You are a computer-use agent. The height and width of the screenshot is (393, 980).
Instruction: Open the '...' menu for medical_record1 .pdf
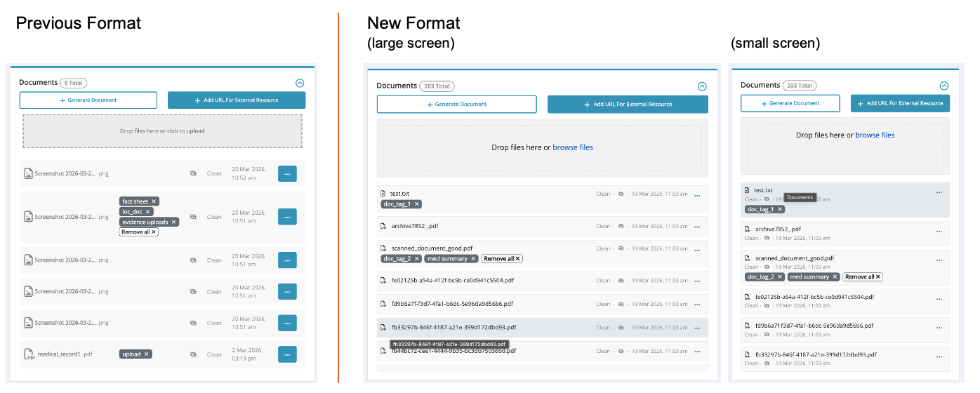(287, 354)
